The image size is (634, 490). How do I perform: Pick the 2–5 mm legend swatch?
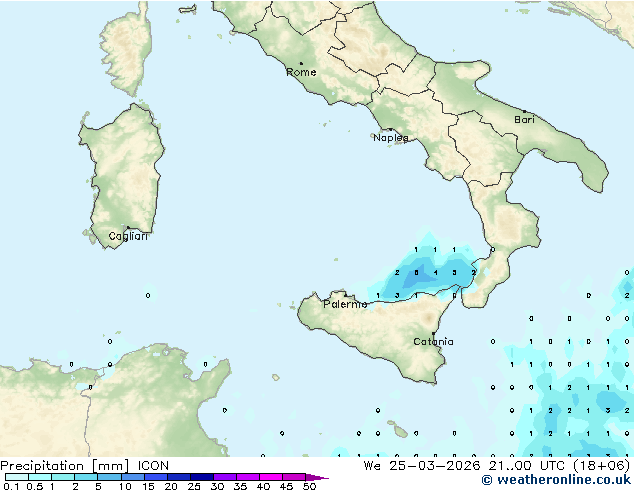pos(86,477)
